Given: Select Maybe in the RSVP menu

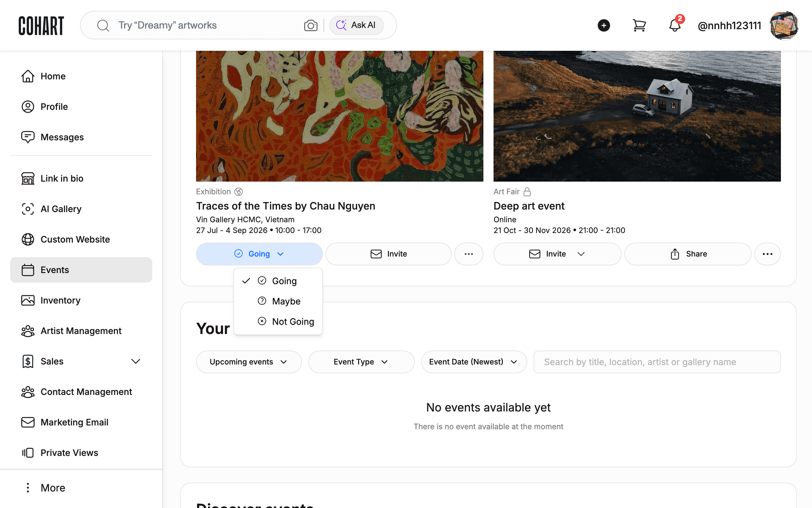Looking at the screenshot, I should 278,301.
